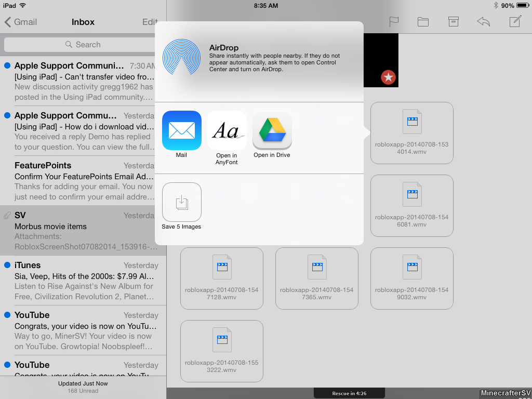Open attachment robloxapp-20140708-1549032.wmv
The image size is (532, 399).
coord(412,278)
